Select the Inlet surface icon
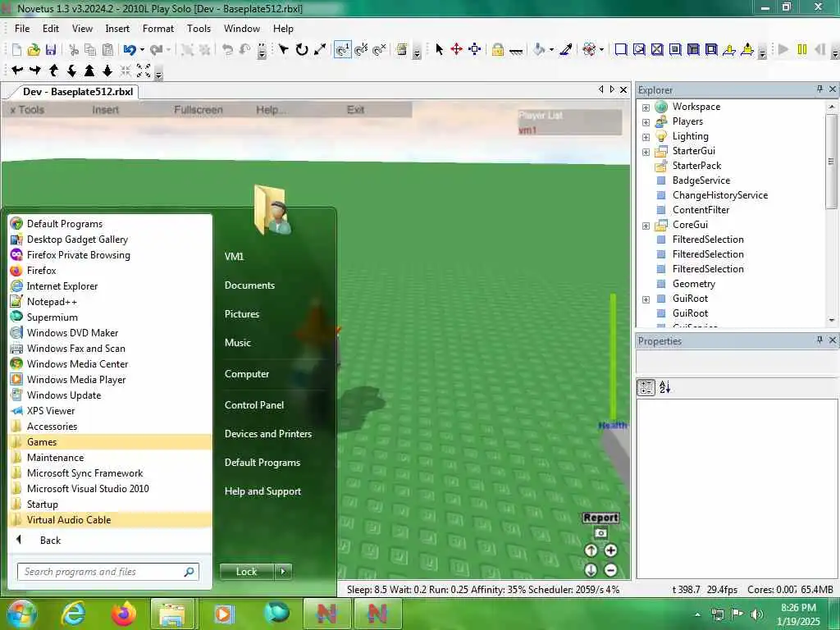Screen dimensions: 840x630 pyautogui.click(x=693, y=50)
